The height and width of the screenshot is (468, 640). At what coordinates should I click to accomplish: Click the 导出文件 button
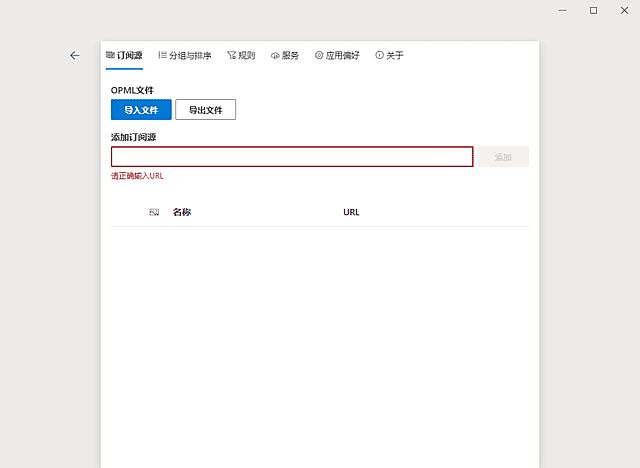point(205,110)
